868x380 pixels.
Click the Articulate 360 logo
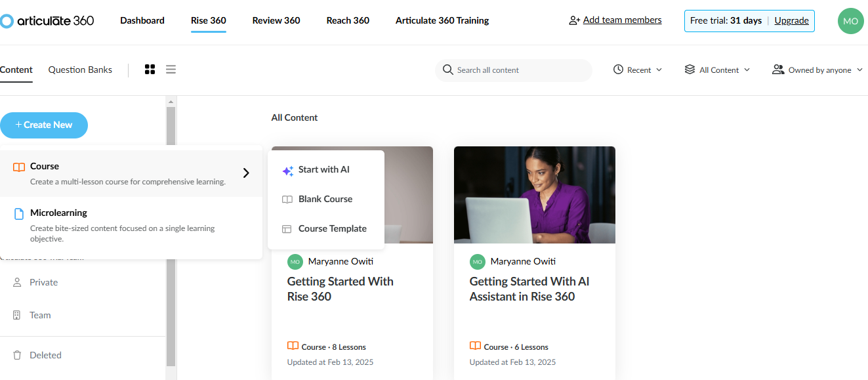click(47, 21)
